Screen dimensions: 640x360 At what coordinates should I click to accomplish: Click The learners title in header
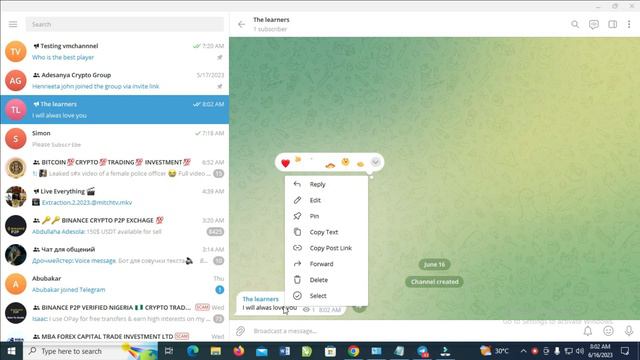[x=271, y=20]
